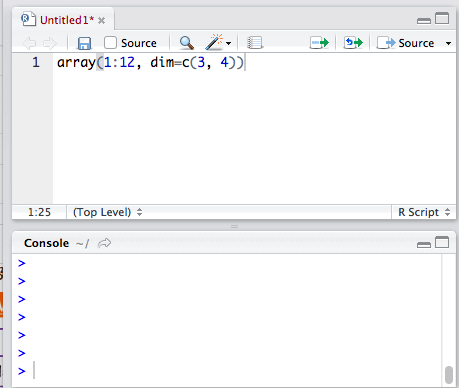Click the 1:25 cursor position indicator
This screenshot has height=388, width=459.
pyautogui.click(x=39, y=212)
